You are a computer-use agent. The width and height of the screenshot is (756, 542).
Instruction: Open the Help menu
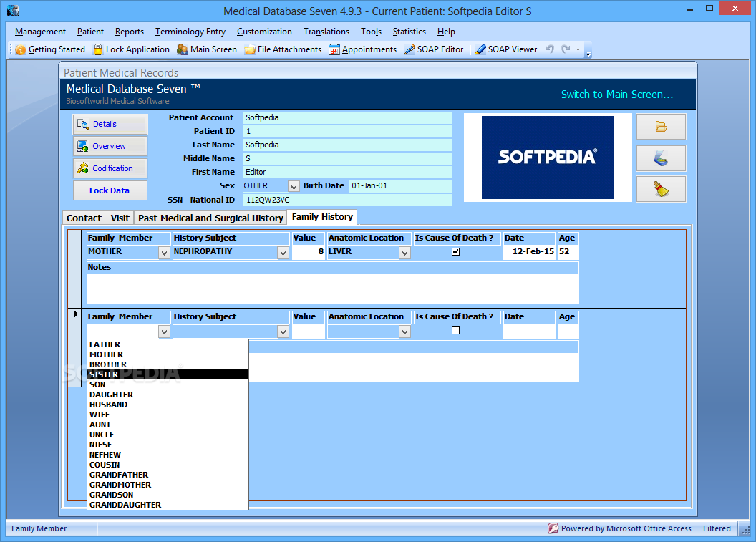[x=446, y=32]
